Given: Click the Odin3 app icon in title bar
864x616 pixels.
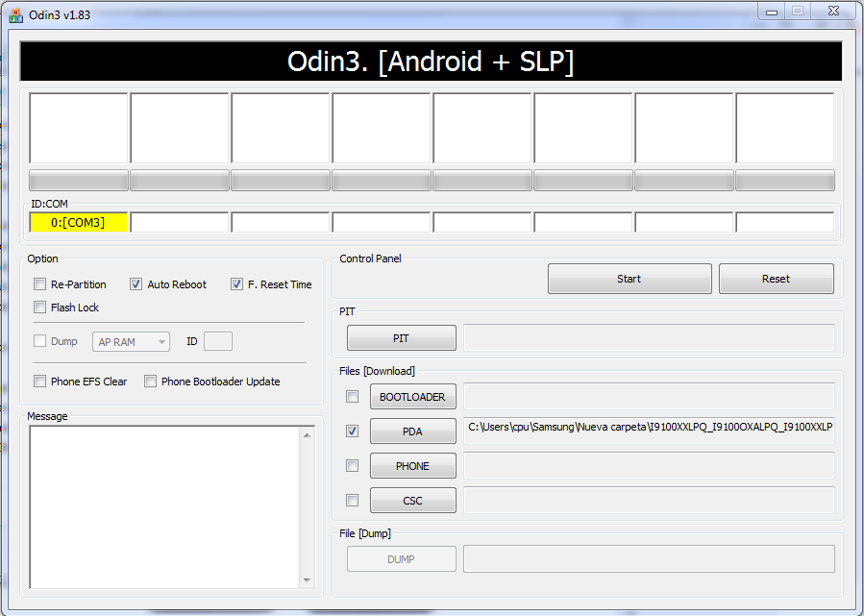Looking at the screenshot, I should click(x=15, y=15).
